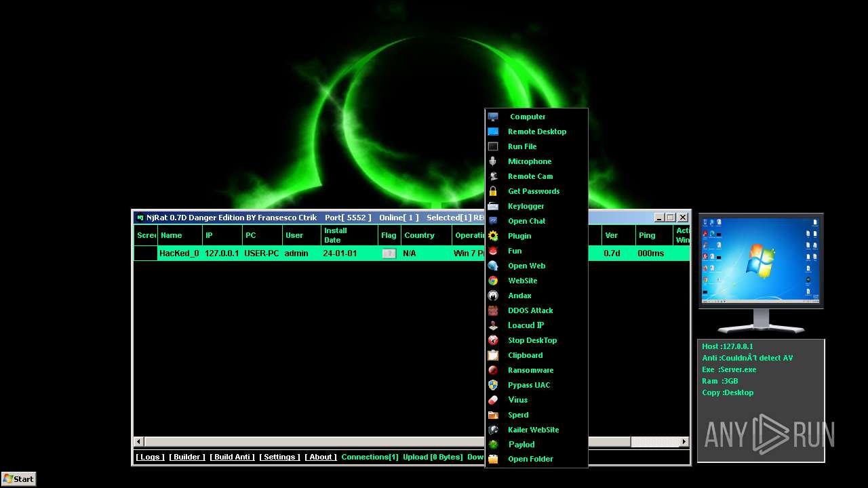Click the Get Passwords padlock icon
This screenshot has width=868, height=488.
(493, 191)
